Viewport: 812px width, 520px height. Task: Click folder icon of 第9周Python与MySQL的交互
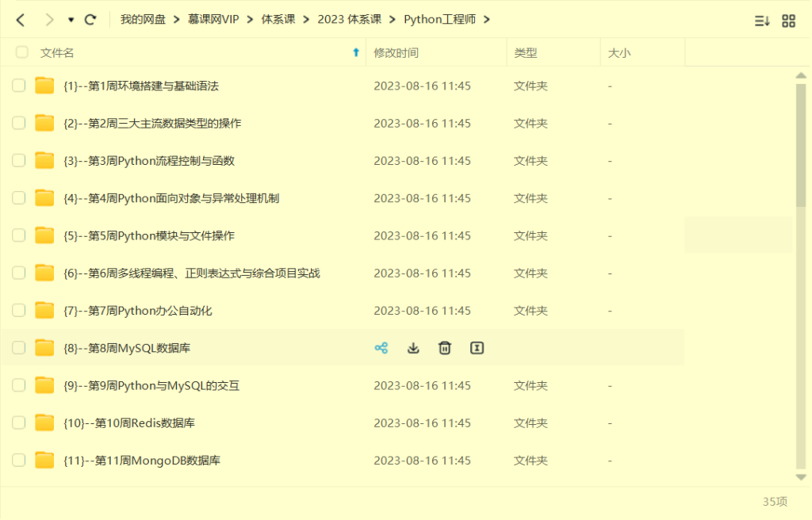coord(44,384)
